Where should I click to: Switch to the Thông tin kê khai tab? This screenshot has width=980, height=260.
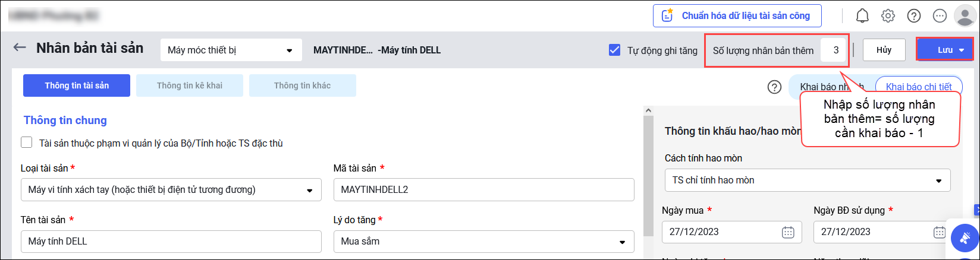[190, 85]
